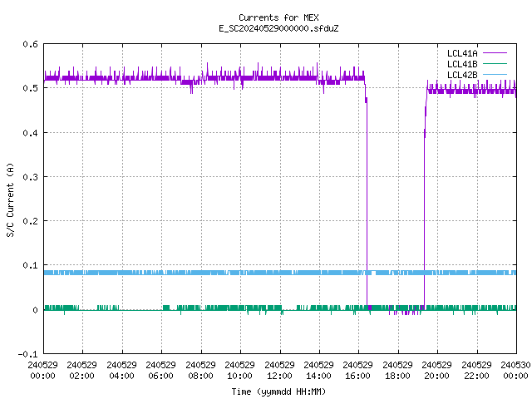Select the 0.4 y-axis tick label

coord(30,133)
